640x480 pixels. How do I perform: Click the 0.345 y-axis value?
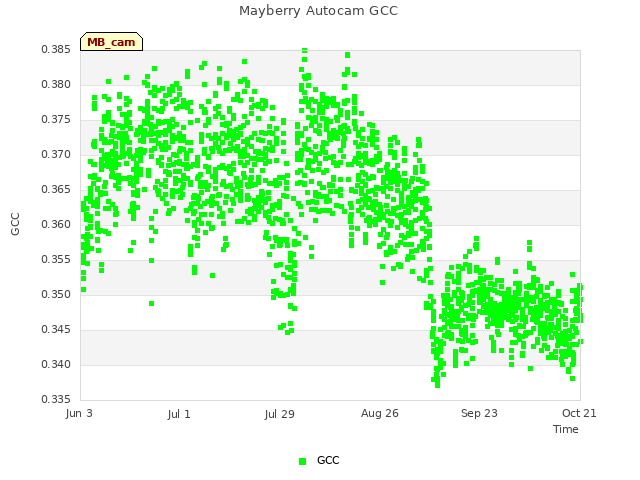click(56, 329)
